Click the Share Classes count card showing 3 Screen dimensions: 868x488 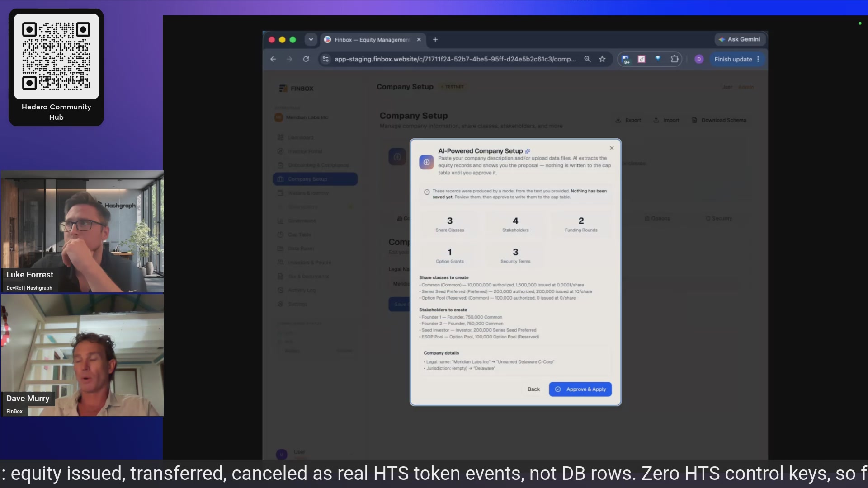pyautogui.click(x=450, y=224)
